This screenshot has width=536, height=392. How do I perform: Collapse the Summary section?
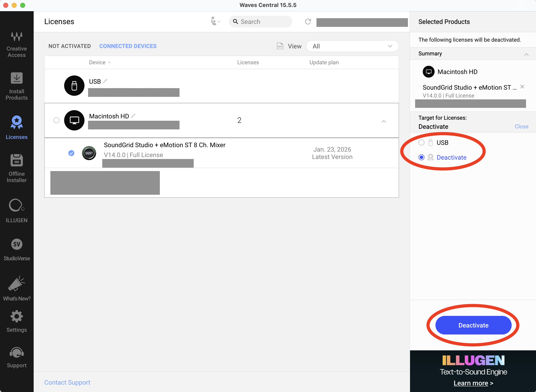526,54
